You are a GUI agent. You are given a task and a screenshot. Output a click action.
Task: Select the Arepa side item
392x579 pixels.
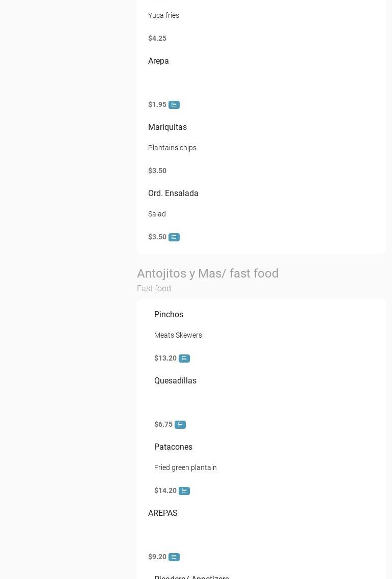click(158, 61)
